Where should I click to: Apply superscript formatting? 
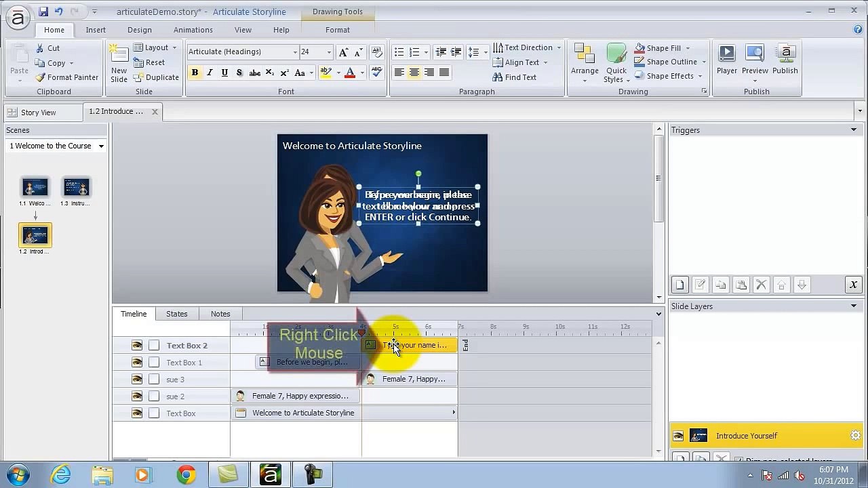tap(285, 73)
